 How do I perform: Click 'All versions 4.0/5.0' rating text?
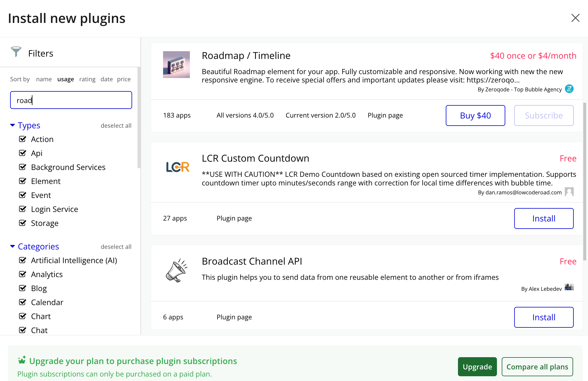245,115
